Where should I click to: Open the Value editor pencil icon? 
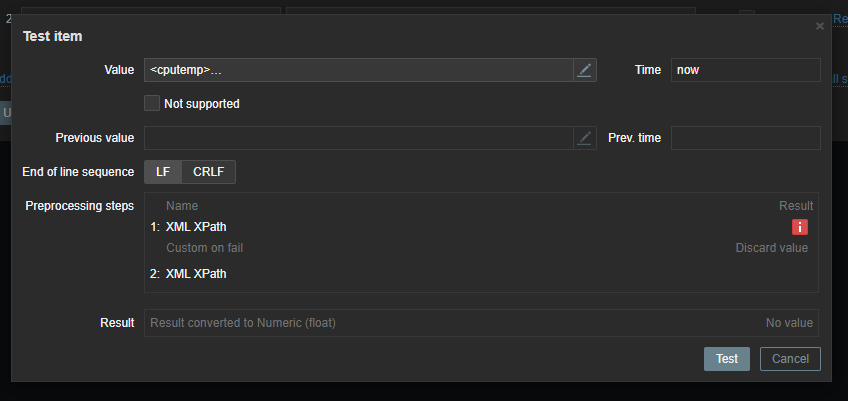585,70
